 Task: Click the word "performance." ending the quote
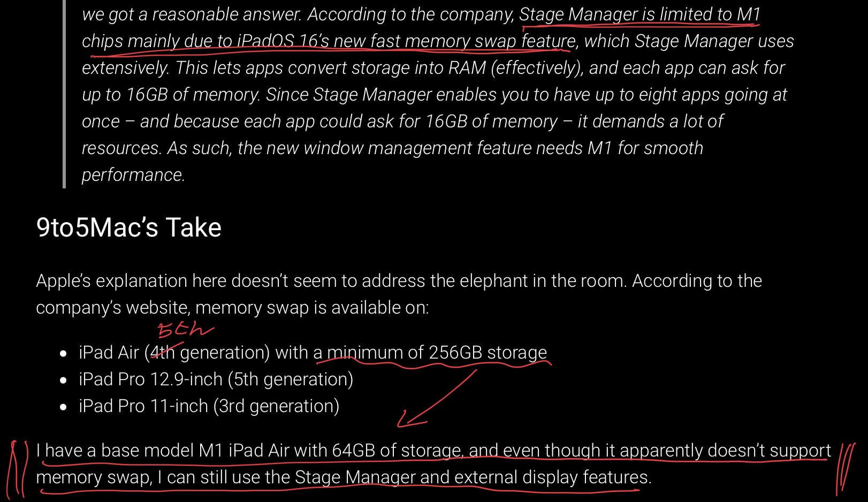click(x=133, y=175)
